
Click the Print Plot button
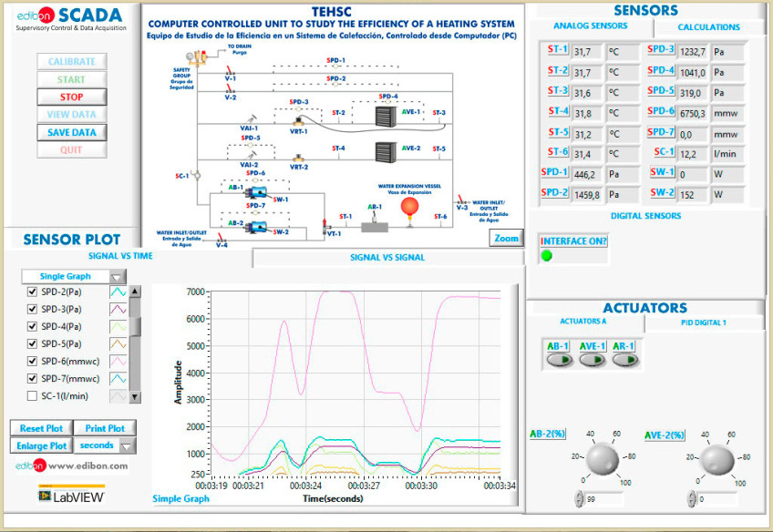point(105,428)
